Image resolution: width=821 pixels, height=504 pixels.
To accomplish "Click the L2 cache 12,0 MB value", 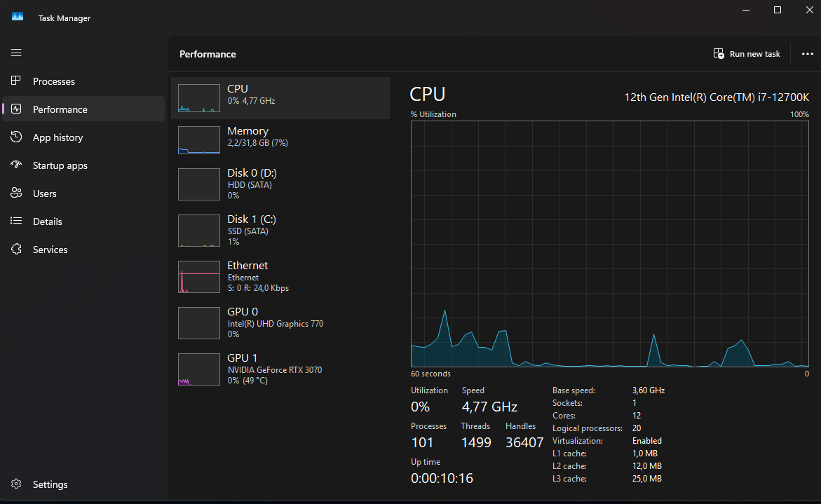I will (x=646, y=465).
